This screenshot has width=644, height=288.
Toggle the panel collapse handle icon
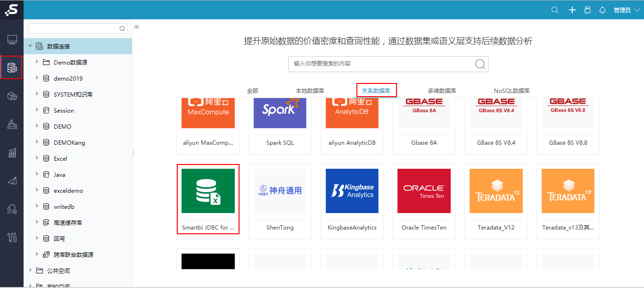[x=136, y=27]
